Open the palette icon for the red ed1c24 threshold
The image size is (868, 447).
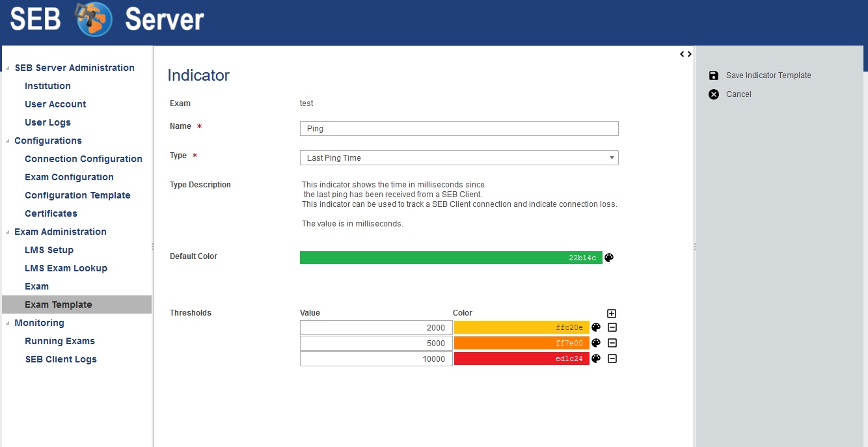[596, 358]
